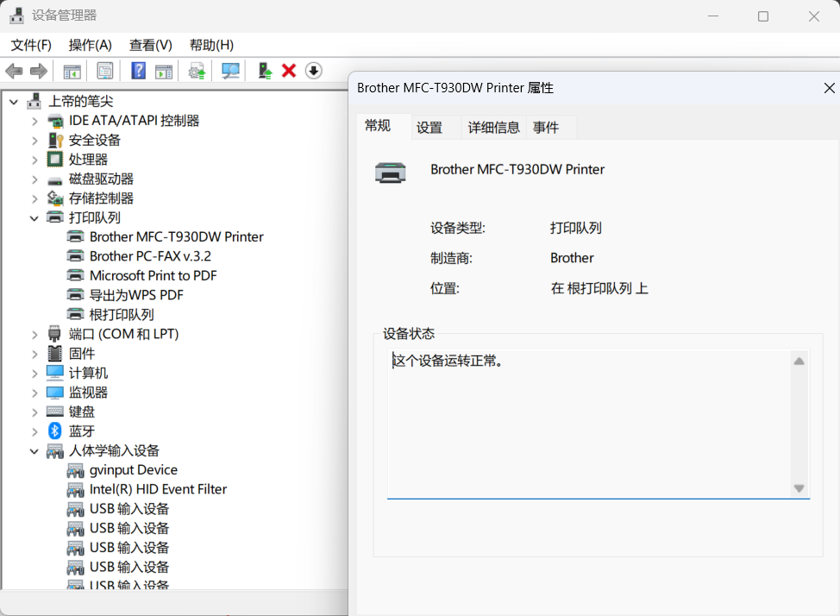The width and height of the screenshot is (840, 616).
Task: Open the 操作(A) menu
Action: (90, 45)
